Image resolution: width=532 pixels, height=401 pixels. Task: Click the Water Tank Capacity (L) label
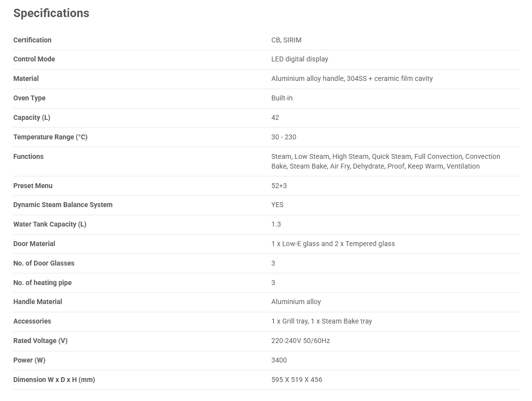[50, 224]
